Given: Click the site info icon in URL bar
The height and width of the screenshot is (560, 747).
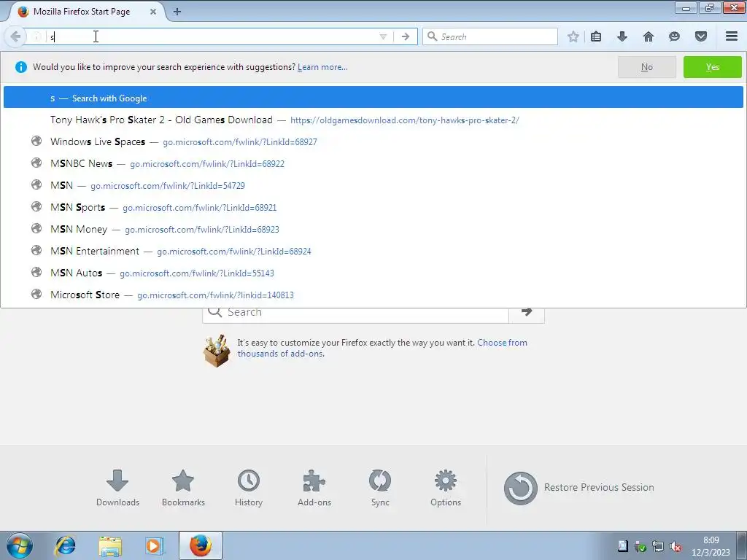Looking at the screenshot, I should (36, 36).
